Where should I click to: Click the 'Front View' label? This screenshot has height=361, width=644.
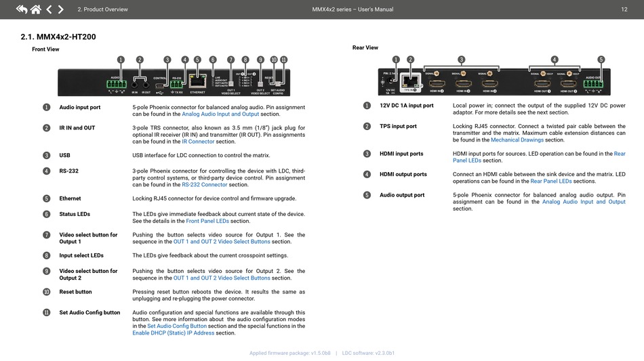point(45,49)
